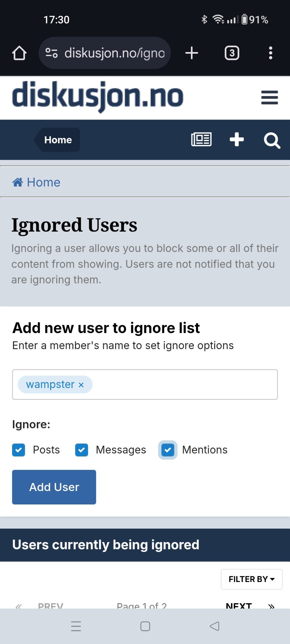Image resolution: width=290 pixels, height=644 pixels.
Task: Go to the Home breadcrumb link
Action: pyautogui.click(x=36, y=182)
